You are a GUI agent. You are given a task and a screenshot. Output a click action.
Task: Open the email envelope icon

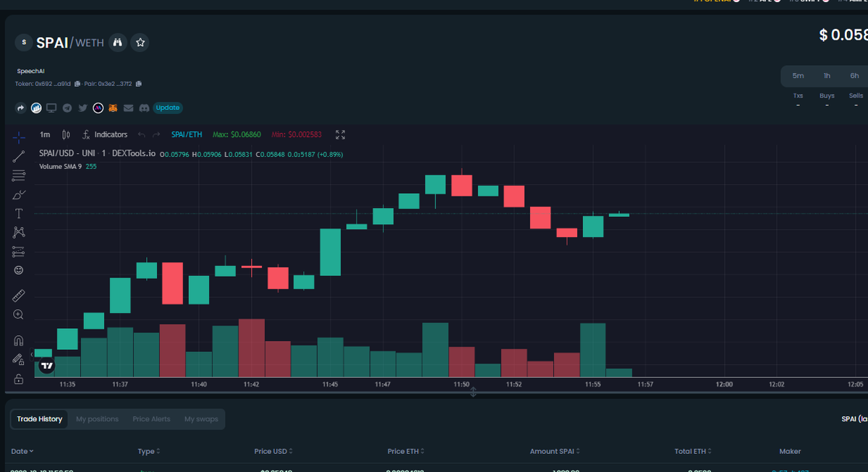128,108
